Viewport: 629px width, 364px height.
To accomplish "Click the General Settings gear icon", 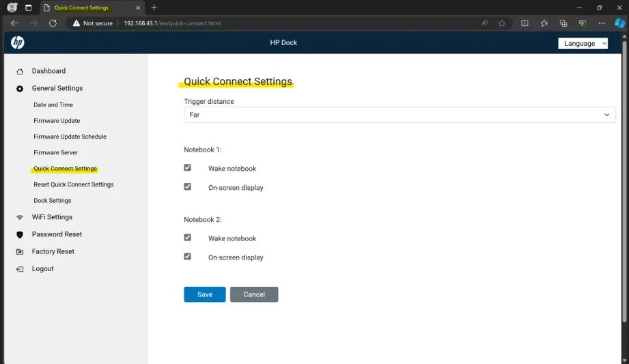I will click(x=20, y=89).
